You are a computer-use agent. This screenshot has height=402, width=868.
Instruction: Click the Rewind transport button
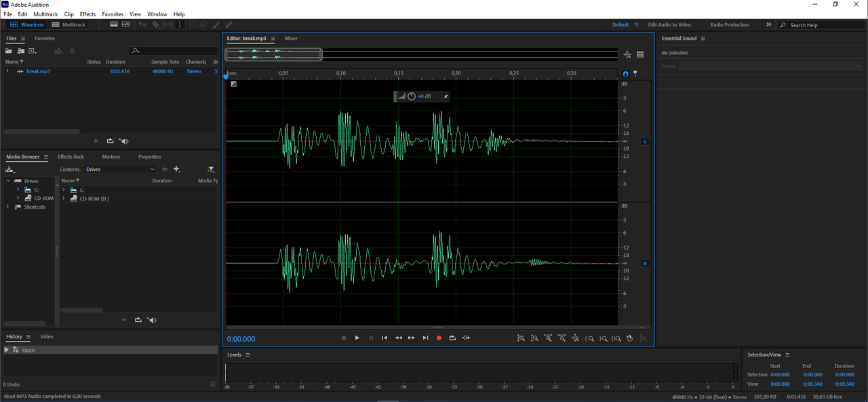398,338
